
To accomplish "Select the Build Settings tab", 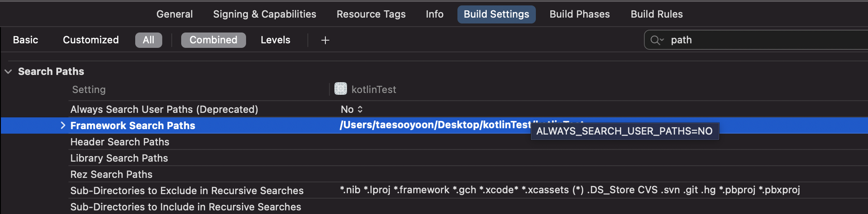I will [496, 14].
